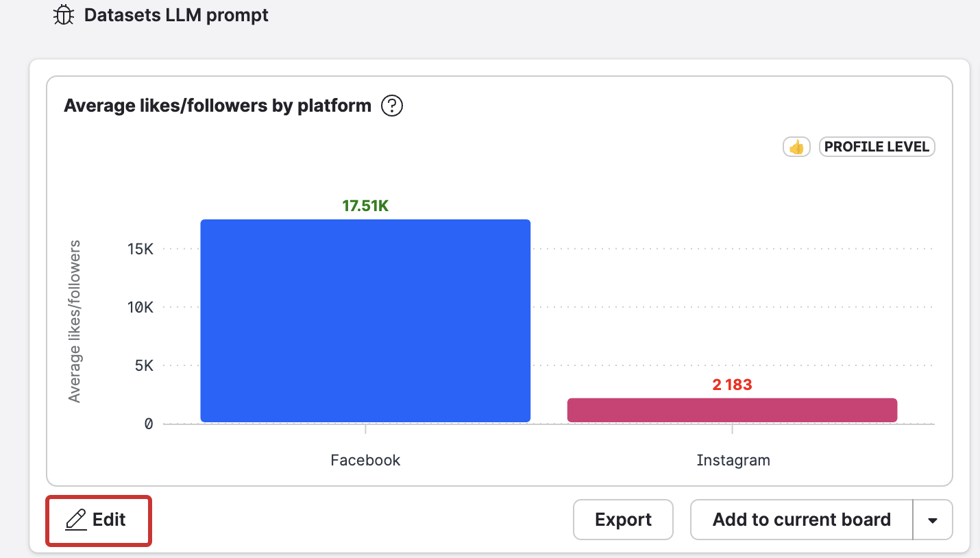Open the help question mark icon

click(x=392, y=106)
